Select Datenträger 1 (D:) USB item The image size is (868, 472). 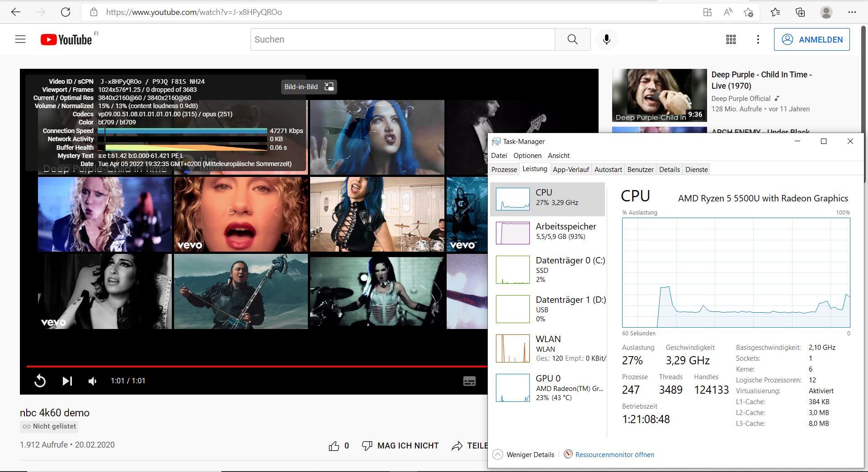click(x=547, y=309)
